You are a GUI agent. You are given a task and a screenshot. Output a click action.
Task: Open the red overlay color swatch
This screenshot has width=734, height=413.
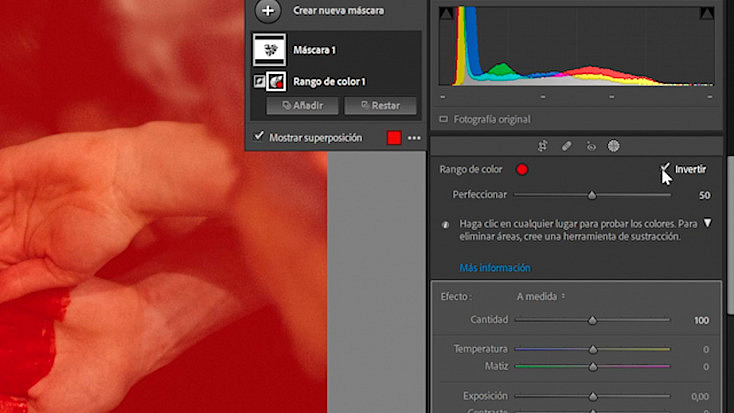coord(394,138)
